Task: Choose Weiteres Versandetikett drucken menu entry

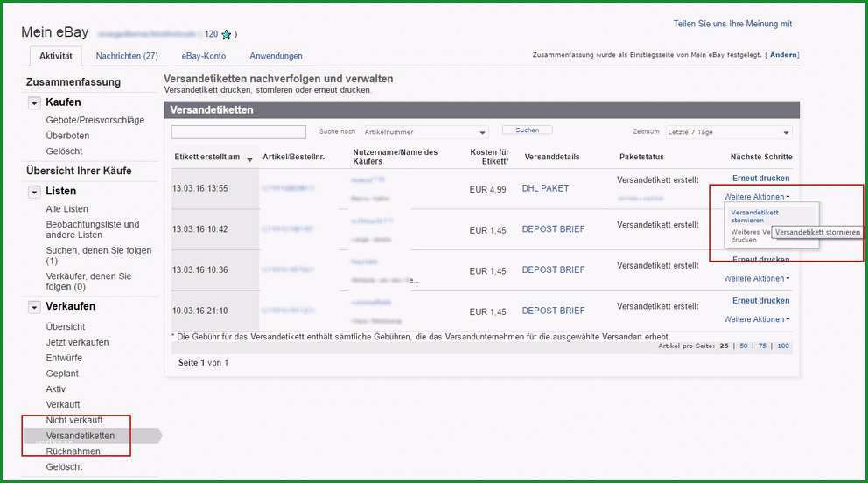Action: (x=751, y=235)
